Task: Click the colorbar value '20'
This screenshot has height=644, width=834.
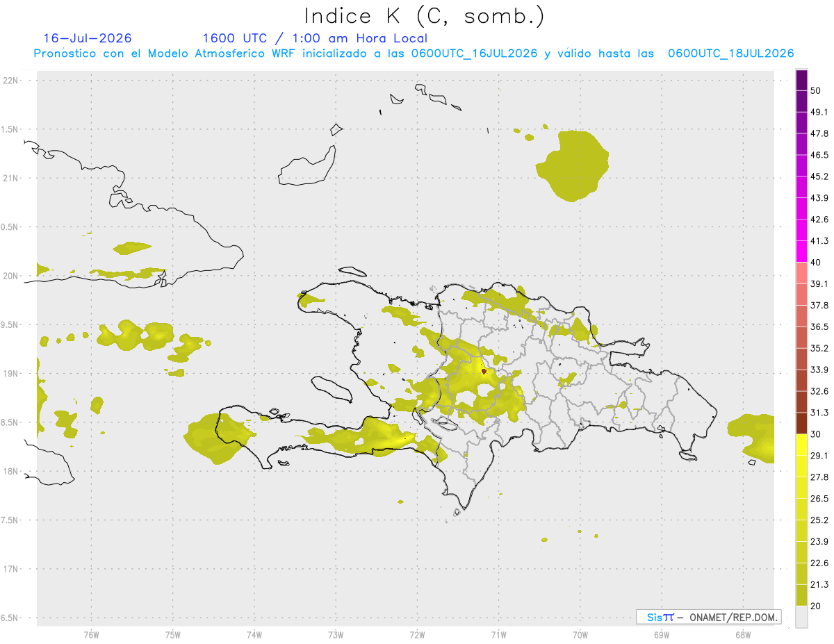Action: (x=816, y=606)
